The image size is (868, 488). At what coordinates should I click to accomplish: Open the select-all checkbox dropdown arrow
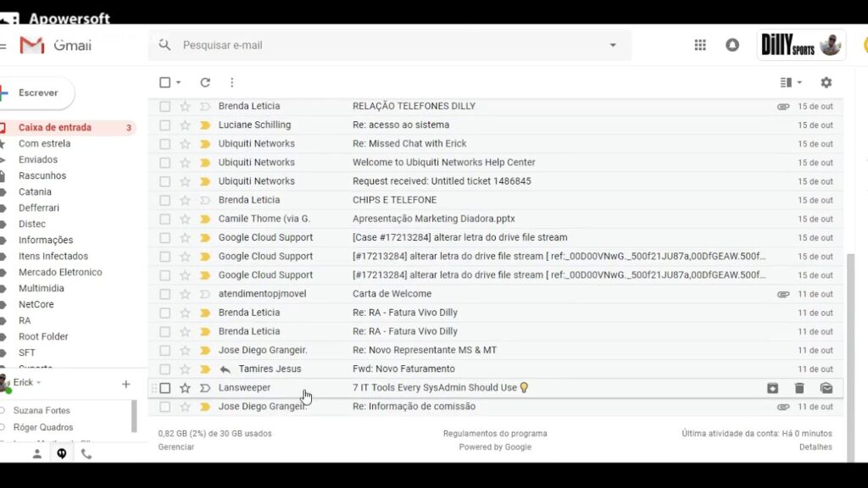pyautogui.click(x=178, y=82)
